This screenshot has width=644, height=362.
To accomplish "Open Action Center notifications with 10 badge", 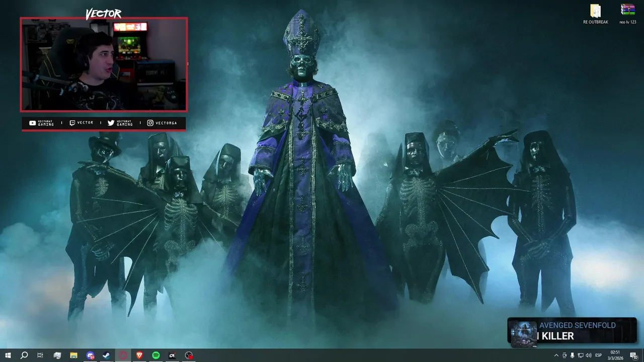I will point(634,355).
